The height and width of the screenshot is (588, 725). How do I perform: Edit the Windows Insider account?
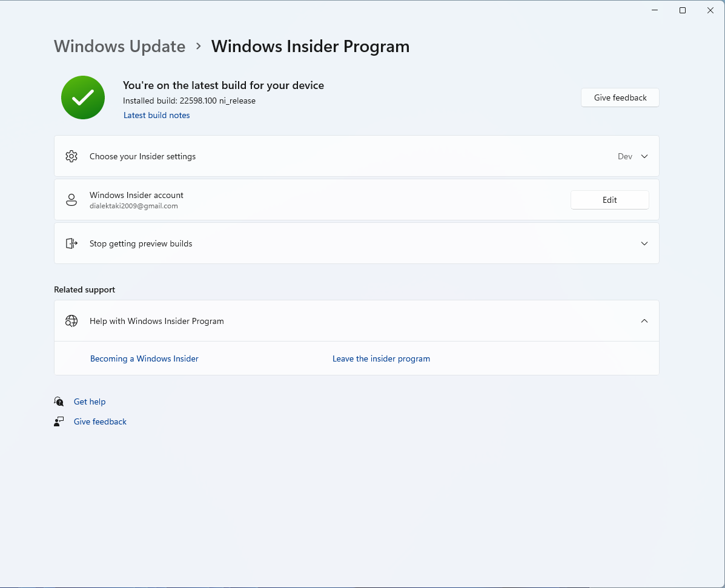(x=609, y=199)
